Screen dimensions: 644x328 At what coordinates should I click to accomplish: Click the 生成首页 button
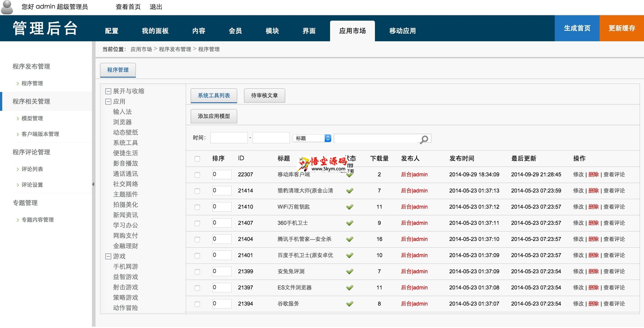[x=577, y=28]
